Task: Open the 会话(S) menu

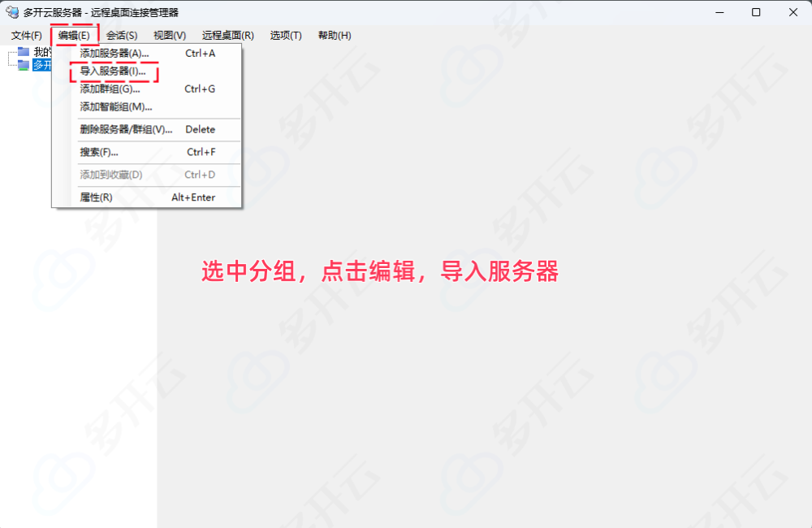Action: point(122,36)
